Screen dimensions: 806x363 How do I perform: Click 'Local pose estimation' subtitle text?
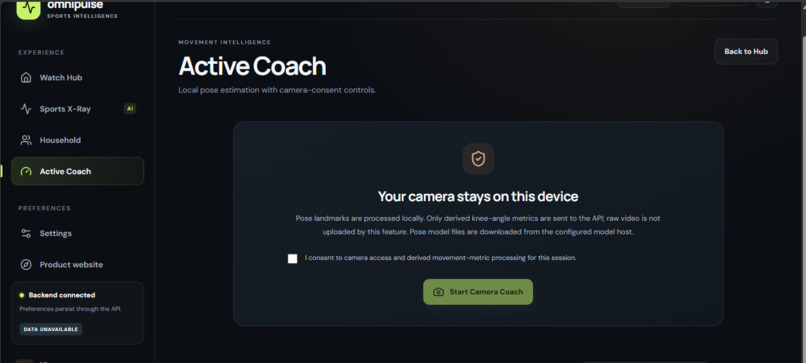click(277, 90)
